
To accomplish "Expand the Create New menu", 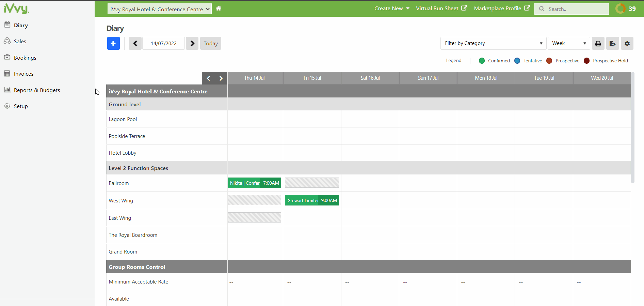I will pyautogui.click(x=392, y=9).
